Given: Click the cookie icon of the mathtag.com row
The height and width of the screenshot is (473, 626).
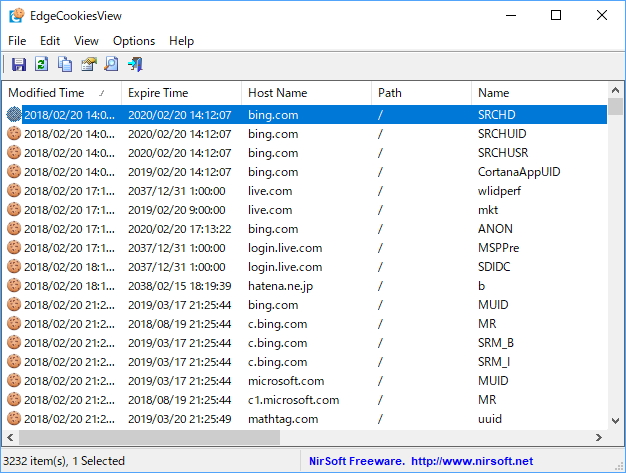Looking at the screenshot, I should coord(14,418).
